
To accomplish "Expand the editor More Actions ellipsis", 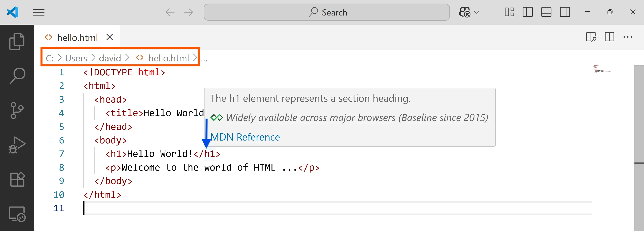I will (628, 37).
